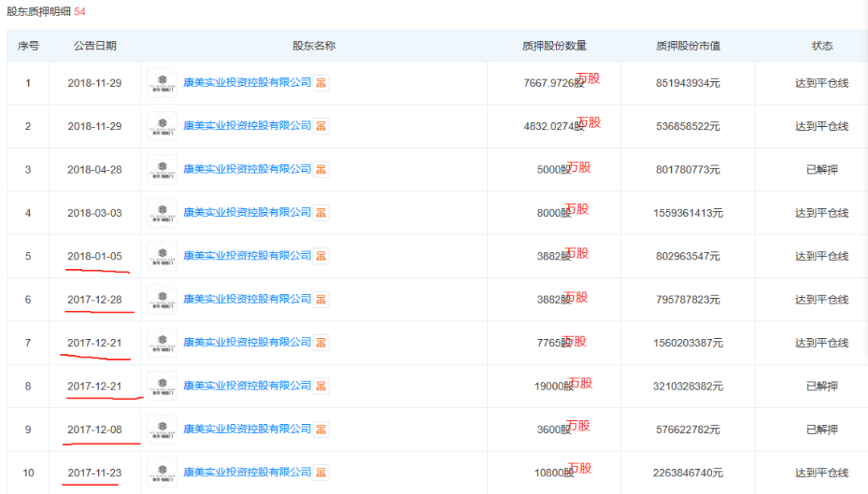Click the company logo in row 7
This screenshot has height=494, width=868.
point(162,343)
